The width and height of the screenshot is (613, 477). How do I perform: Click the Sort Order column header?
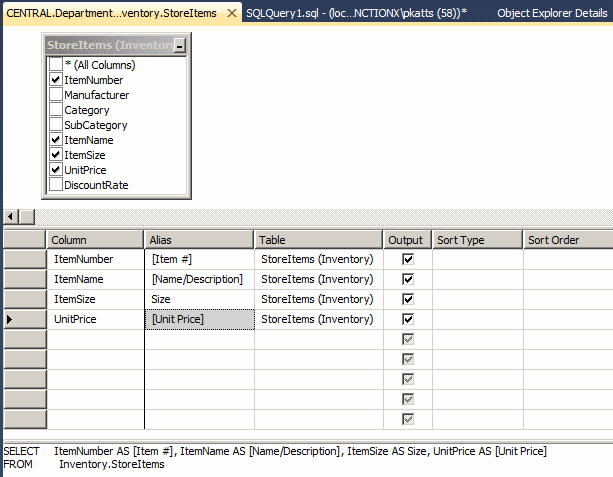(568, 240)
